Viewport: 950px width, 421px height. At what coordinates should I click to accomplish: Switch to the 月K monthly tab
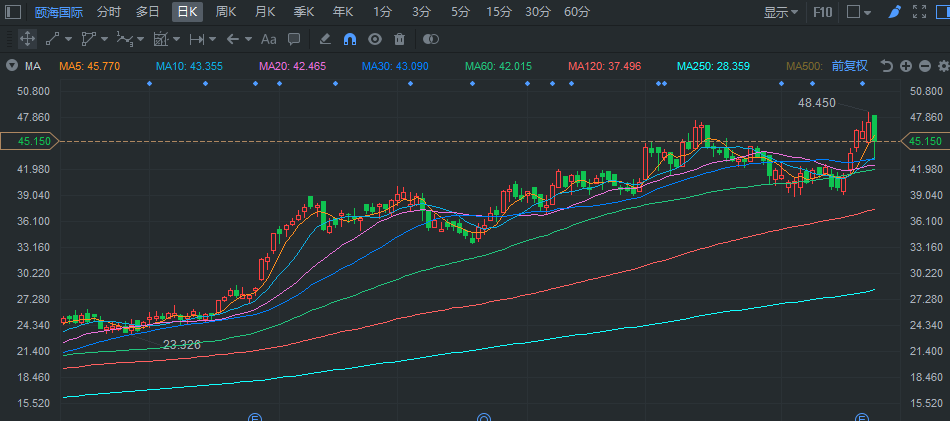pyautogui.click(x=265, y=12)
